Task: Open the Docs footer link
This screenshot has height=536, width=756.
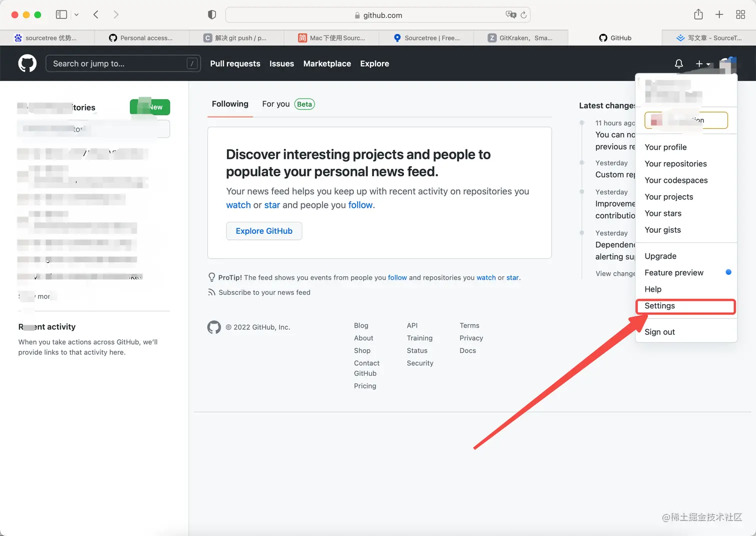Action: tap(468, 350)
